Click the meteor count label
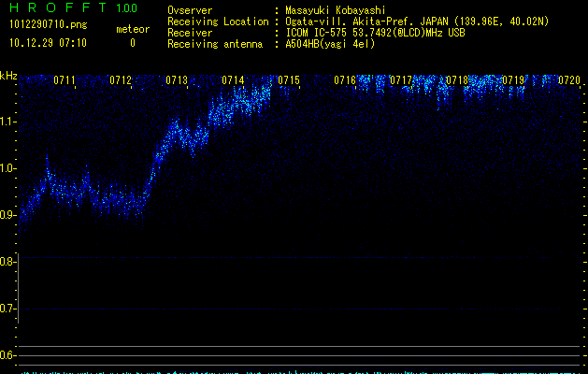This screenshot has height=374, width=588. pyautogui.click(x=132, y=29)
